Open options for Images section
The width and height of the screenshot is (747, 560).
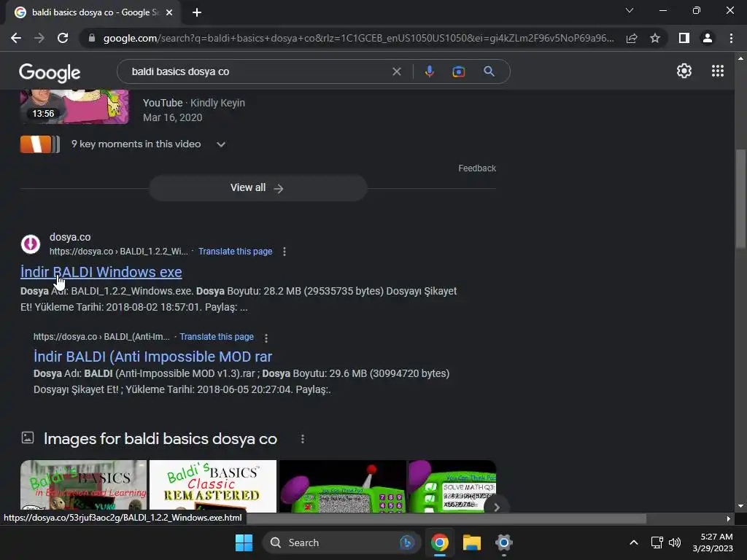[303, 438]
